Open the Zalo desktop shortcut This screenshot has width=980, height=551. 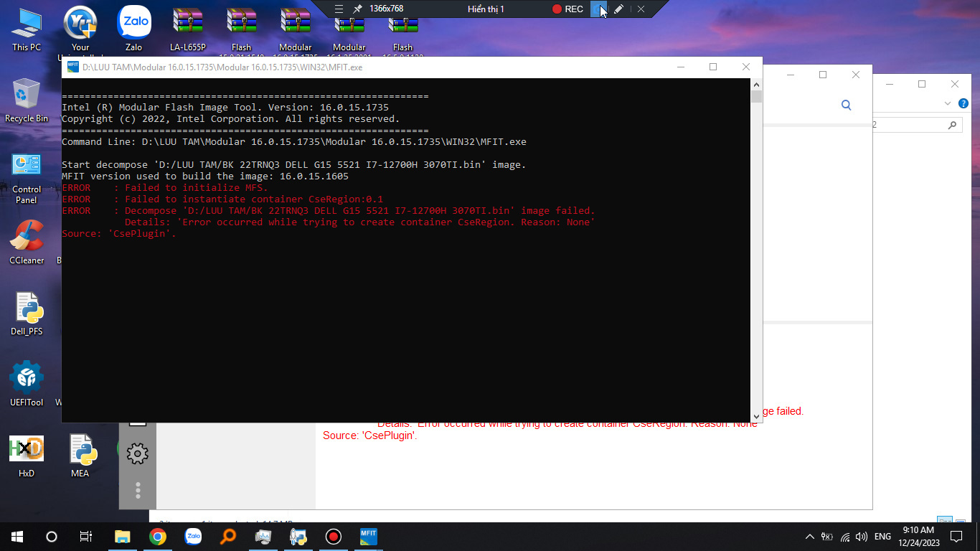(x=134, y=29)
